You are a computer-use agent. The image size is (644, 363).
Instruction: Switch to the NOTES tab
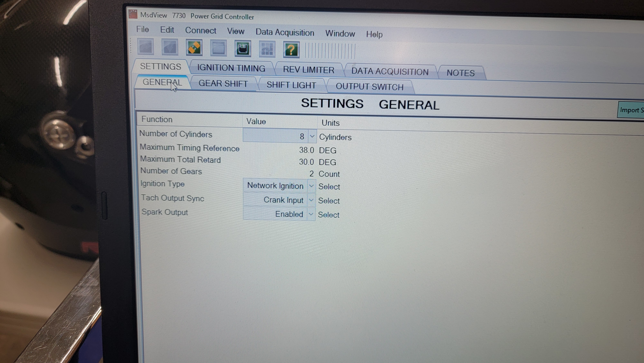click(x=460, y=73)
